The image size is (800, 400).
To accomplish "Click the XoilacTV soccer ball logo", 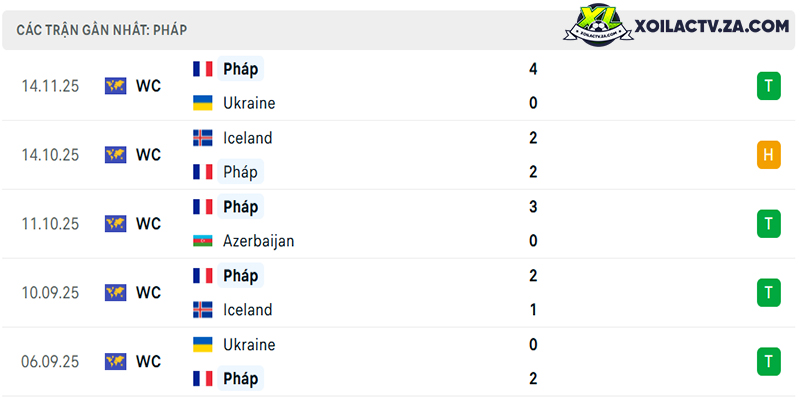I will coord(598,25).
